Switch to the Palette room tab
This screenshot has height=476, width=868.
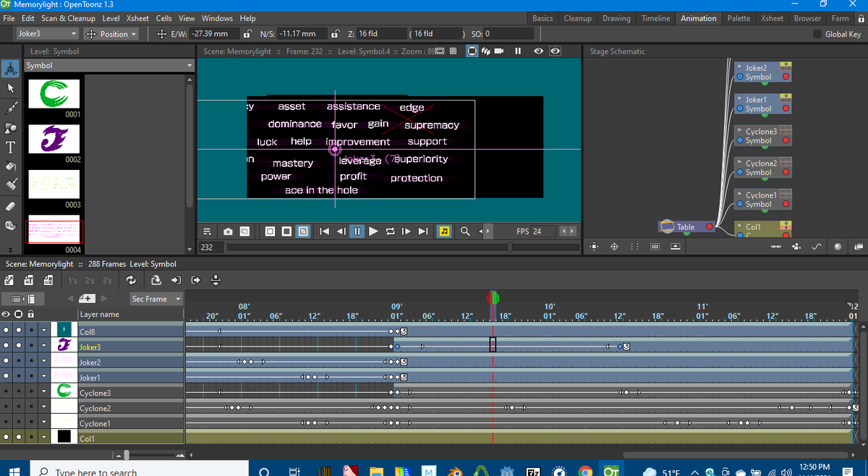coord(739,18)
